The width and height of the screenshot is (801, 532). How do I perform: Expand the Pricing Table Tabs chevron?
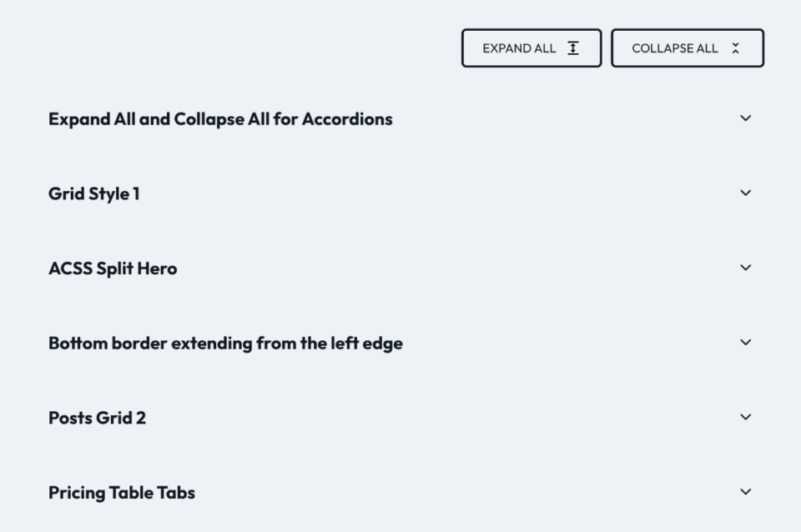pos(746,492)
